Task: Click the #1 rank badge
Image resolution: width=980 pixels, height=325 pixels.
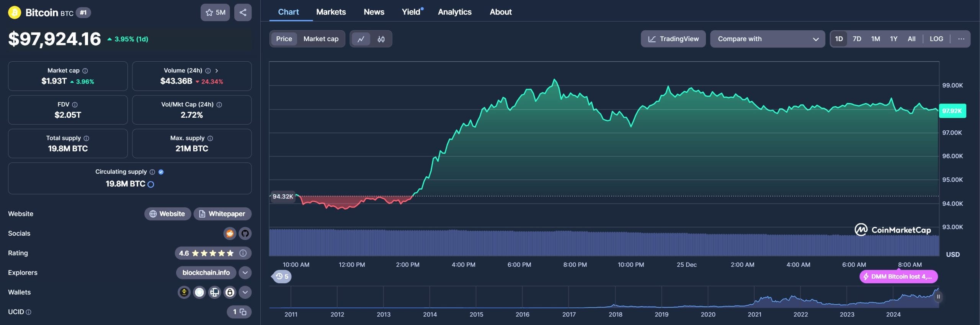Action: tap(83, 13)
